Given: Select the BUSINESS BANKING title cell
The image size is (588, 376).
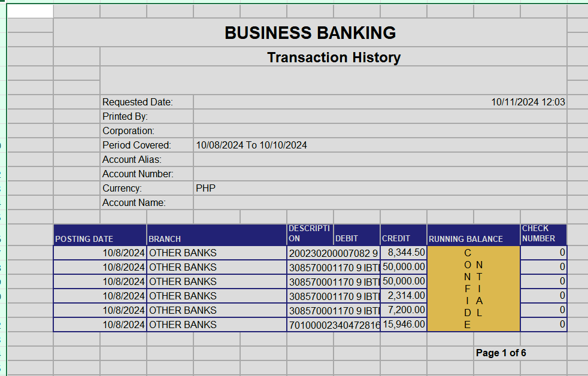Looking at the screenshot, I should click(x=310, y=32).
